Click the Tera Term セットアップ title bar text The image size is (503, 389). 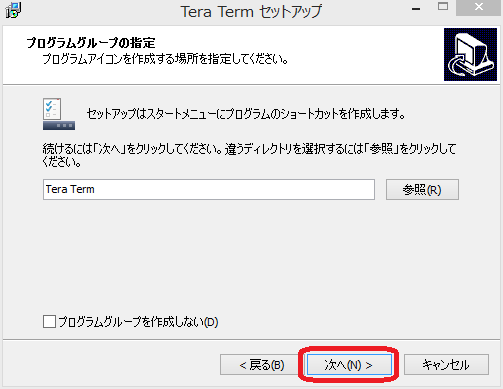(x=251, y=12)
